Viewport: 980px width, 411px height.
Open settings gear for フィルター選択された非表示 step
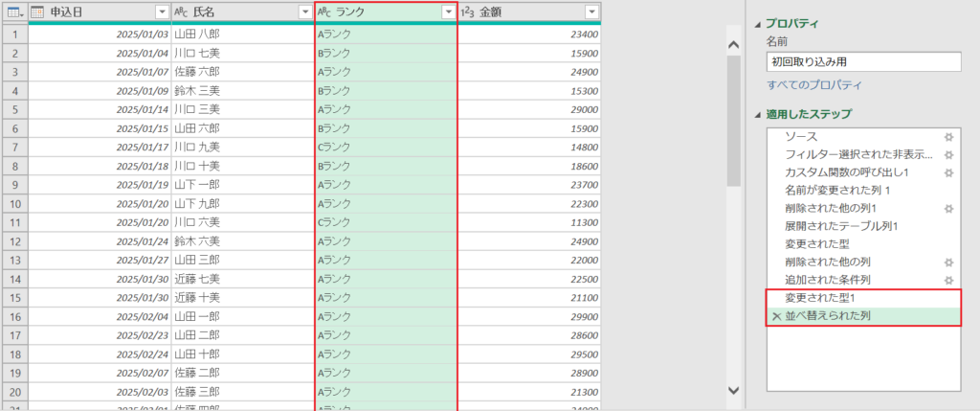click(x=948, y=154)
